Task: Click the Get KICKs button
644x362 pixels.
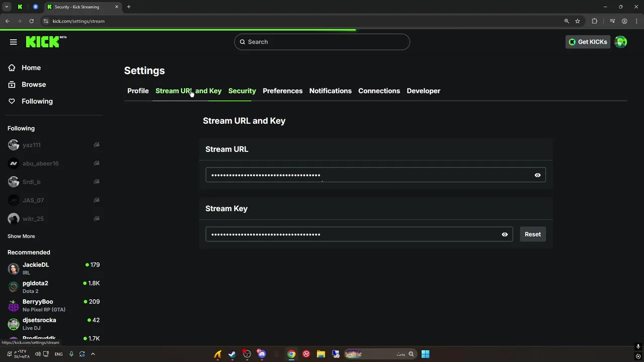Action: tap(588, 42)
